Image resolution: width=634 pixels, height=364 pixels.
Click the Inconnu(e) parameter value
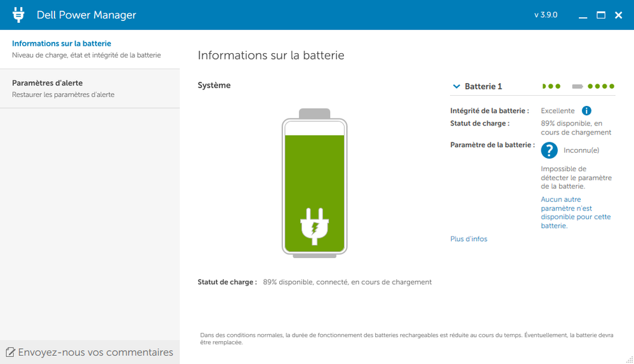click(581, 150)
